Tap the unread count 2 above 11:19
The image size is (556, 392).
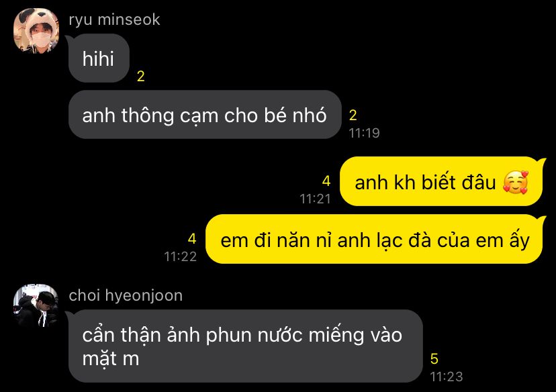click(353, 115)
